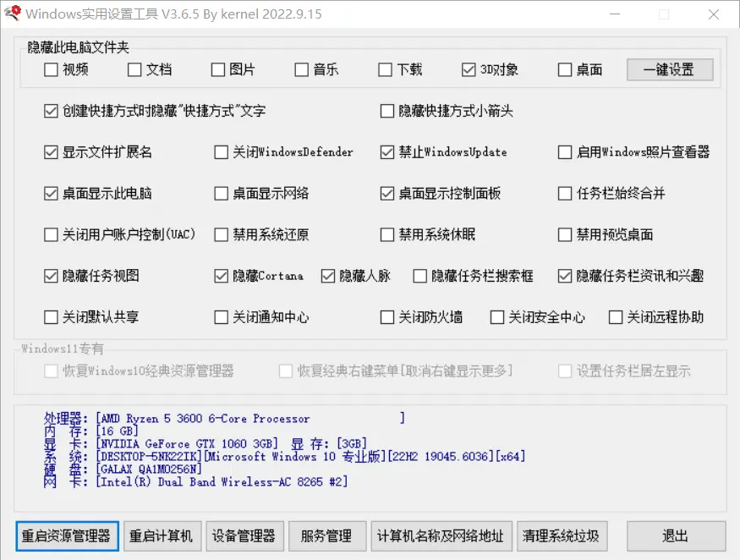
Task: Check 禁用系统还原 option
Action: click(x=221, y=234)
